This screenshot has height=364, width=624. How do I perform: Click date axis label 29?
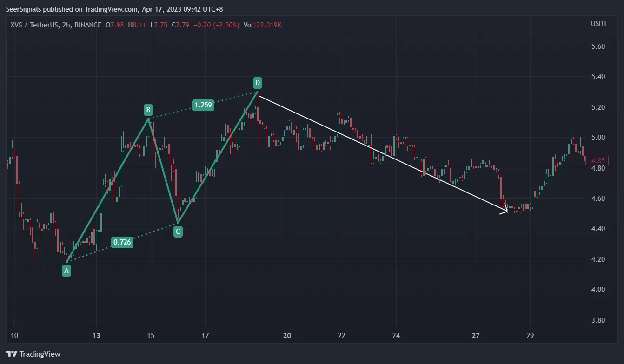tap(531, 336)
